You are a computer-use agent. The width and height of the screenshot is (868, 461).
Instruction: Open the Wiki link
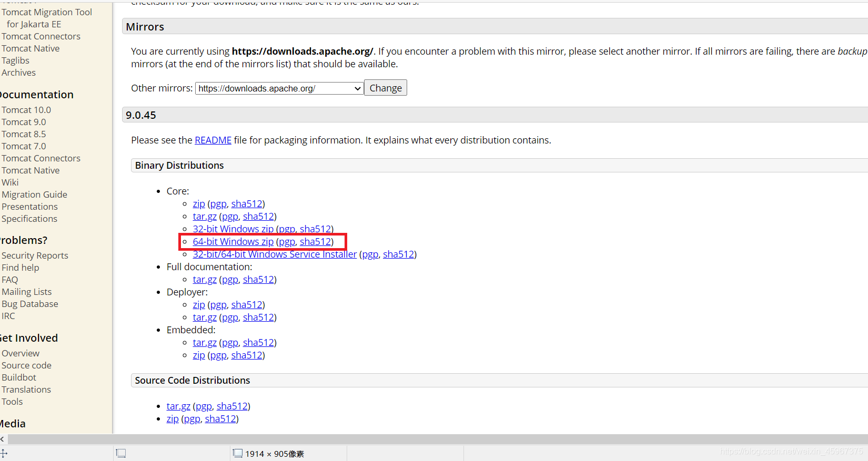coord(10,182)
